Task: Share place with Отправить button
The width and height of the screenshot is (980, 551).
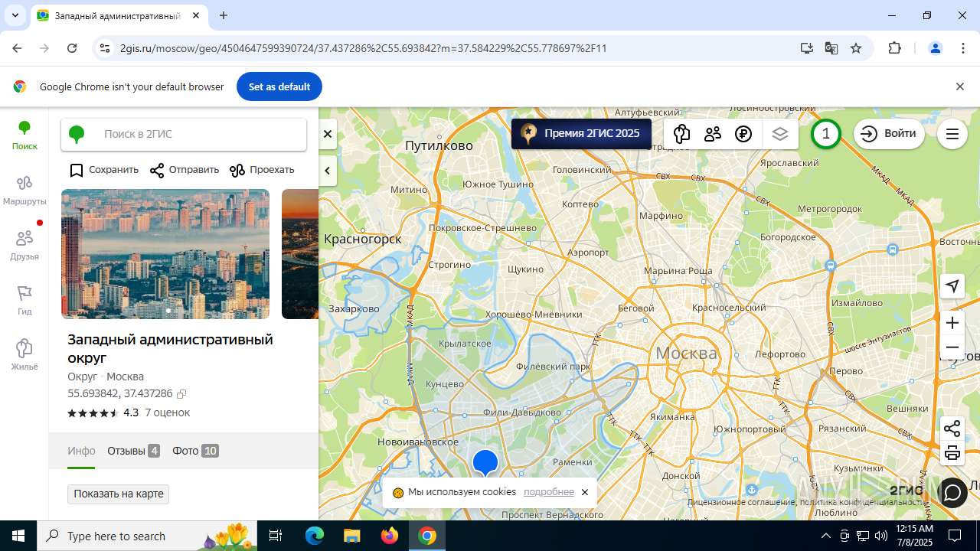Action: coord(185,170)
